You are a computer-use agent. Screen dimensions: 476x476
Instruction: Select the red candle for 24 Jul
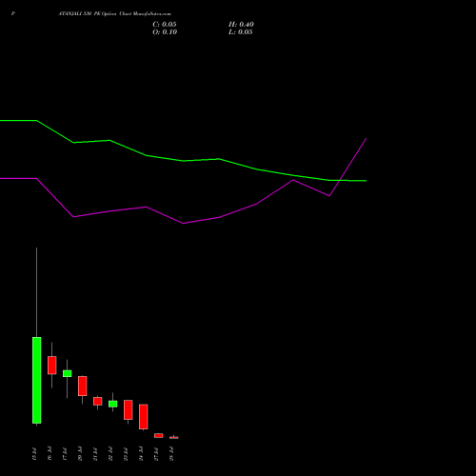[x=144, y=417]
